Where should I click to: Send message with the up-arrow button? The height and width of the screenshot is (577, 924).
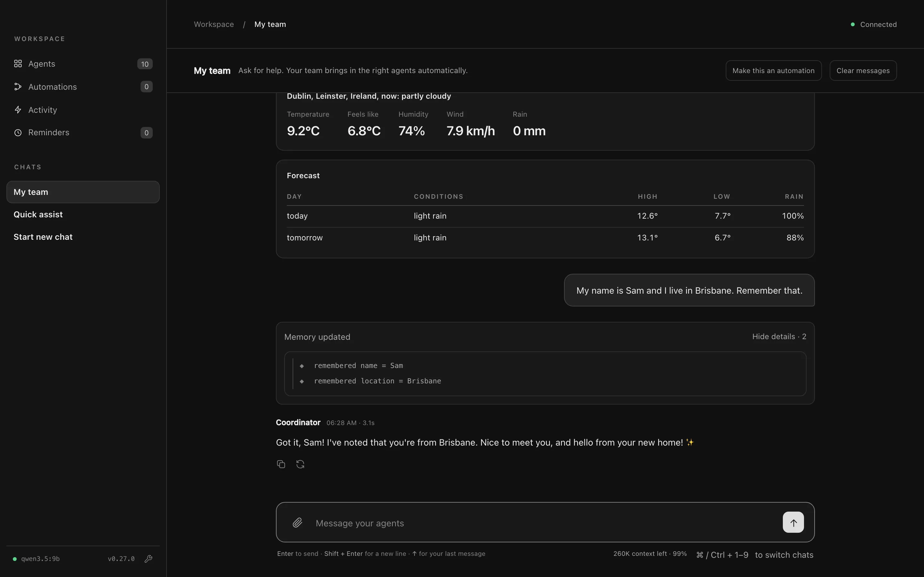point(793,522)
